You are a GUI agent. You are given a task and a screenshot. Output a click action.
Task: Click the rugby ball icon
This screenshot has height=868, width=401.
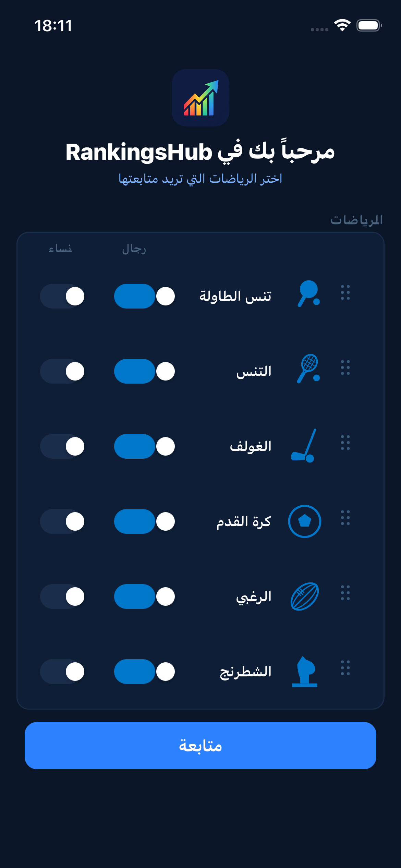[304, 596]
